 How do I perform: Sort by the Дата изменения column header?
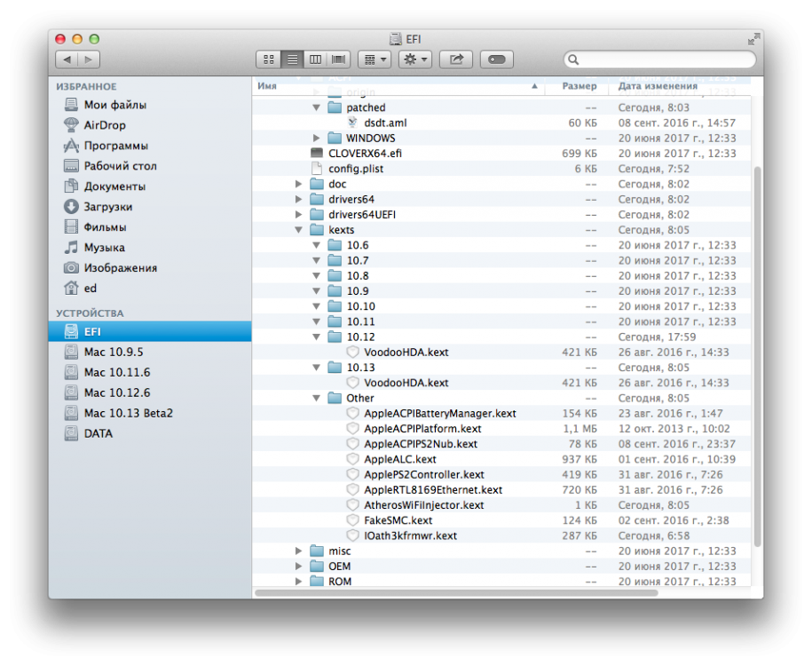(681, 86)
